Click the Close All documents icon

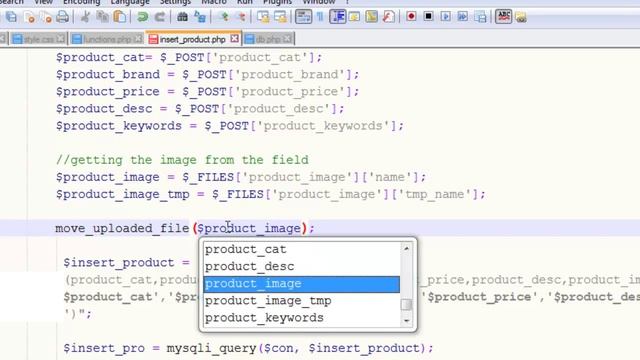tap(46, 17)
